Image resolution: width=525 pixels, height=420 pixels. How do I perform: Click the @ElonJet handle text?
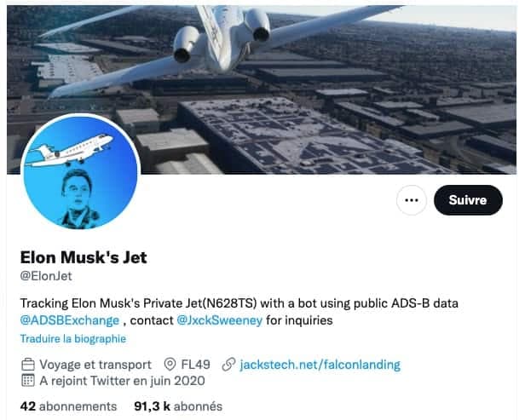(x=45, y=275)
